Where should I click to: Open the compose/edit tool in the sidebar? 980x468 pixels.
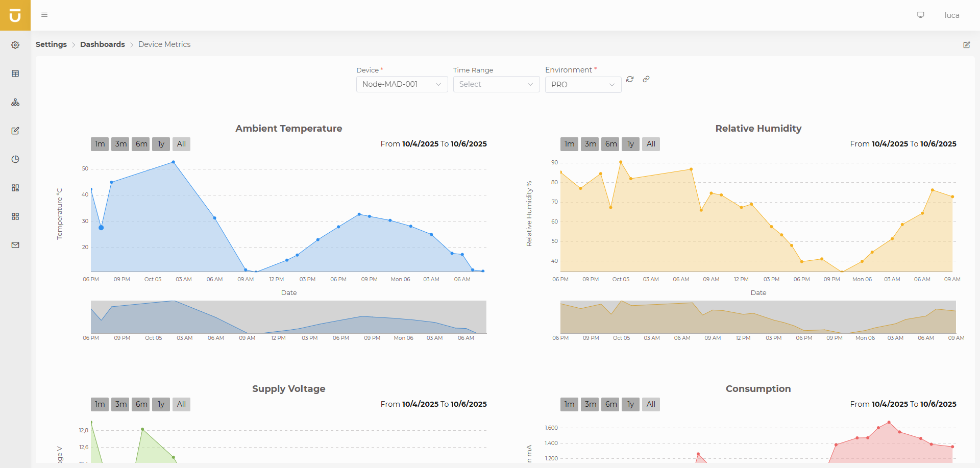tap(15, 131)
